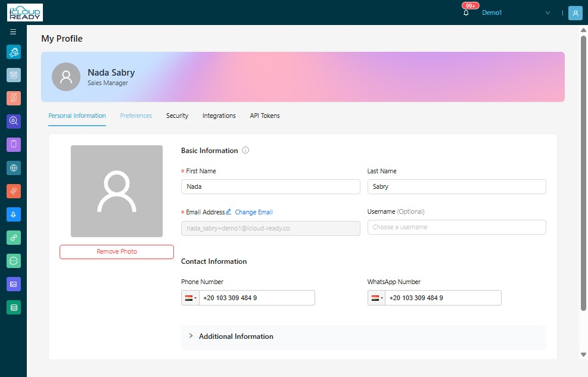
Task: Click the Phone Number input field
Action: click(257, 298)
